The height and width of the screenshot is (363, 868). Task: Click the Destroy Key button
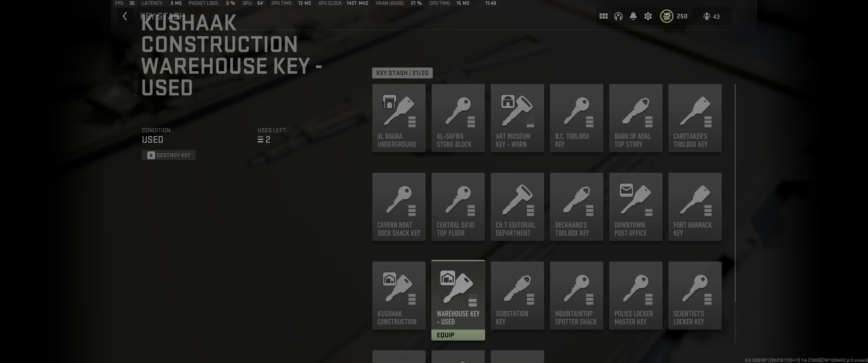click(169, 155)
